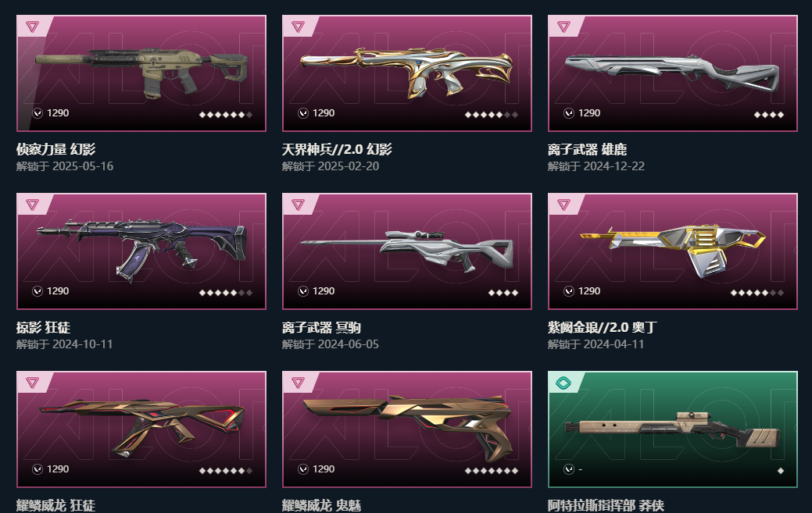The image size is (812, 513).
Task: Open the 掠影 狂徒 rifle skin image
Action: [x=141, y=251]
